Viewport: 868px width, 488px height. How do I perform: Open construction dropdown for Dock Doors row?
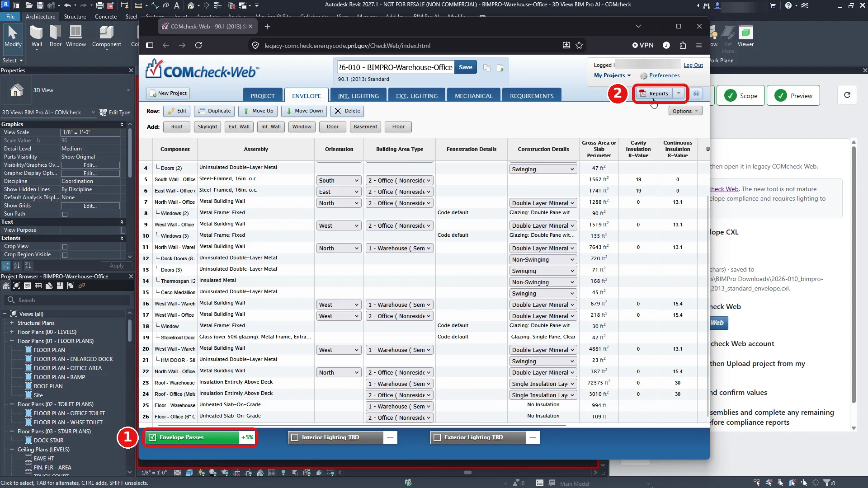(x=543, y=259)
